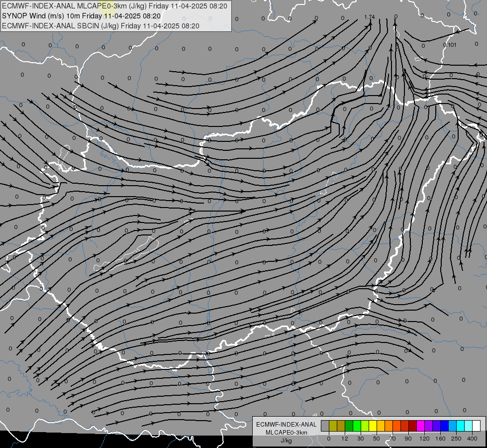The width and height of the screenshot is (487, 448).
Task: Click the 50 scale label in the legend
Action: coord(377,439)
